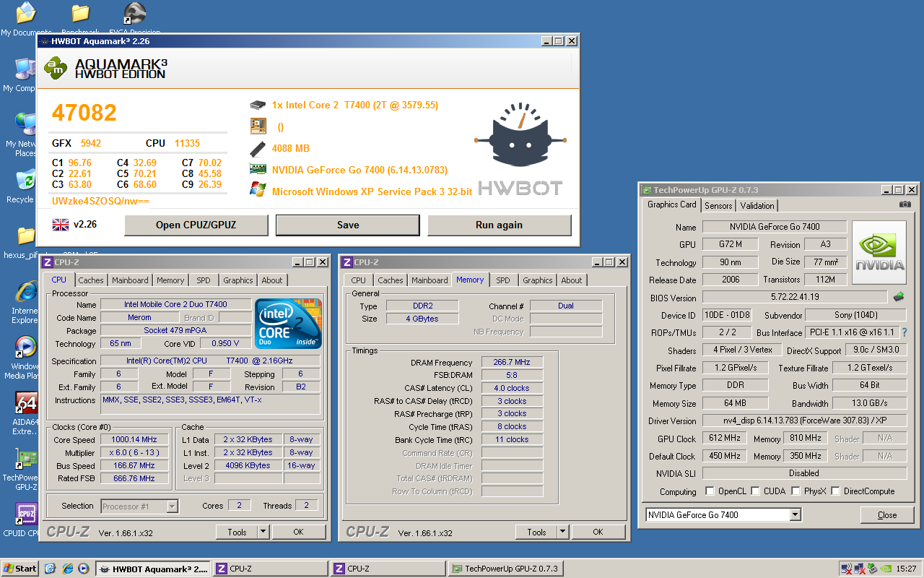Switch to SPD tab in right CPU-Z window

tap(503, 280)
